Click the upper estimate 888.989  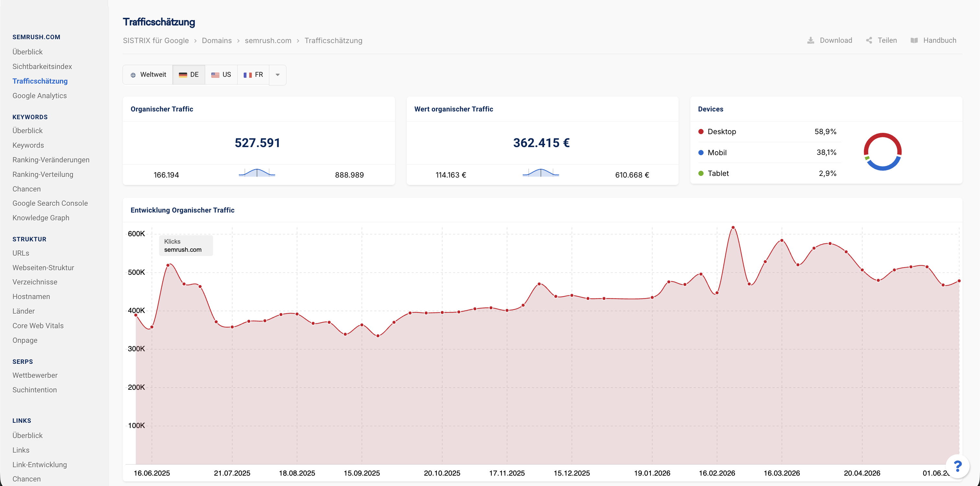[349, 175]
